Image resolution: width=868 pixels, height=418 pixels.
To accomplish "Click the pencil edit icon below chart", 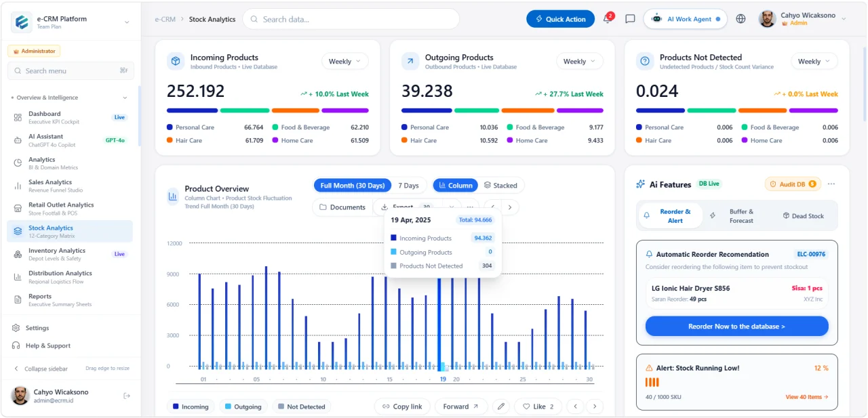I will coord(501,406).
